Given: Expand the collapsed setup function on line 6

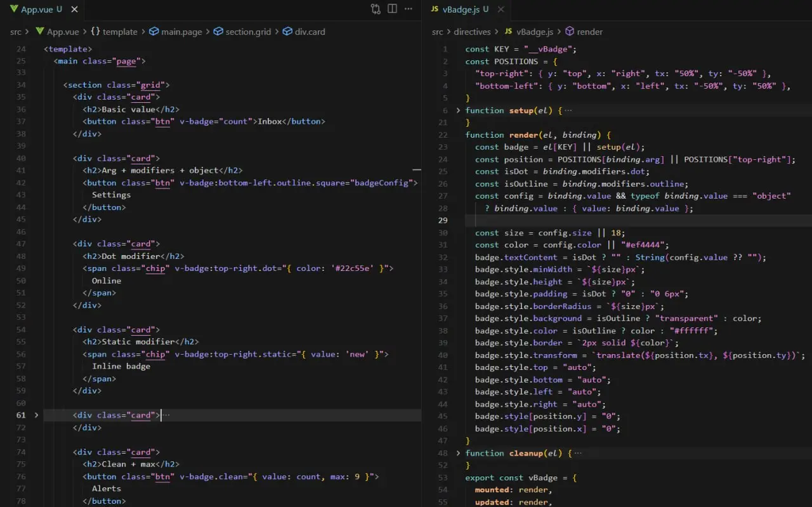Looking at the screenshot, I should click(x=458, y=110).
